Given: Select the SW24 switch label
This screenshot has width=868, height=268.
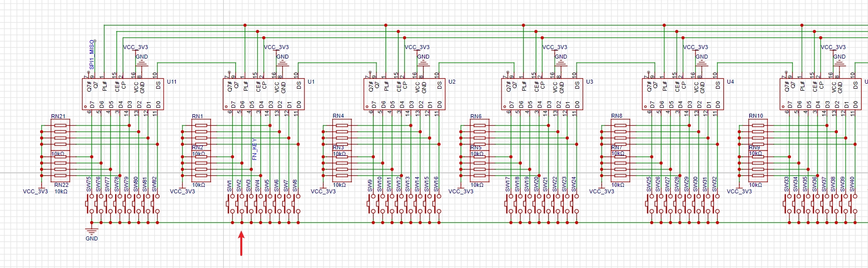Looking at the screenshot, I should pyautogui.click(x=574, y=184).
